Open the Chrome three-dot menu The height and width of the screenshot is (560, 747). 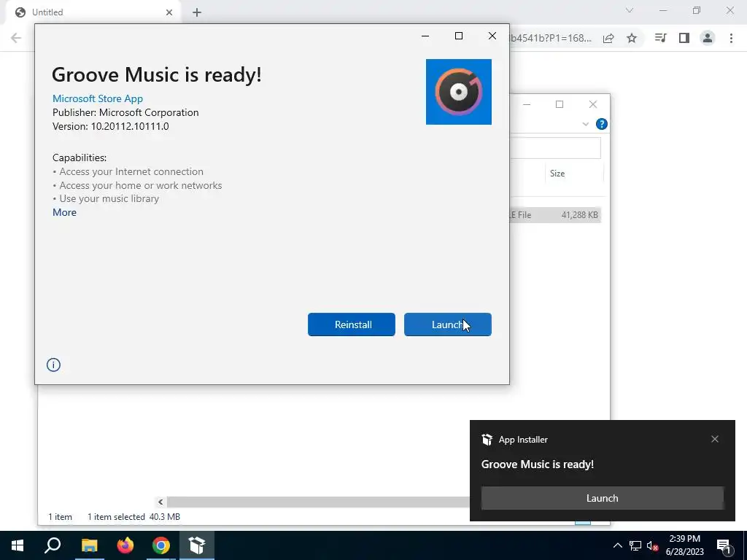tap(731, 38)
